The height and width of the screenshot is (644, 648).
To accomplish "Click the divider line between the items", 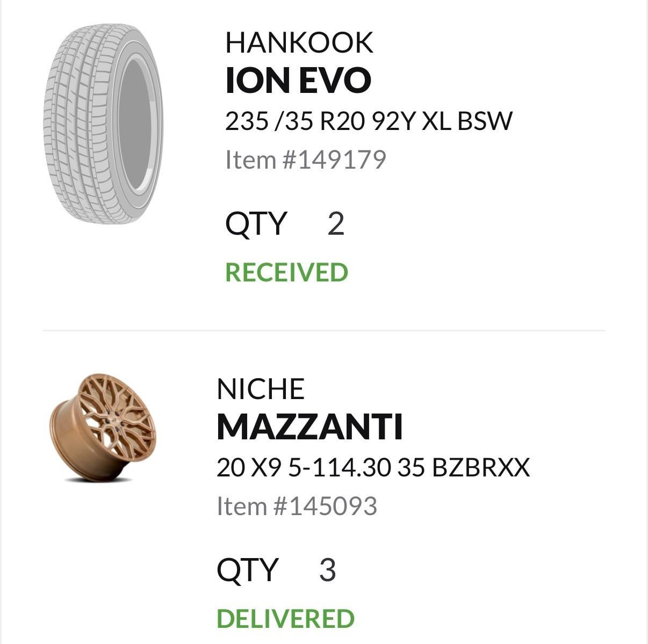I will point(323,331).
